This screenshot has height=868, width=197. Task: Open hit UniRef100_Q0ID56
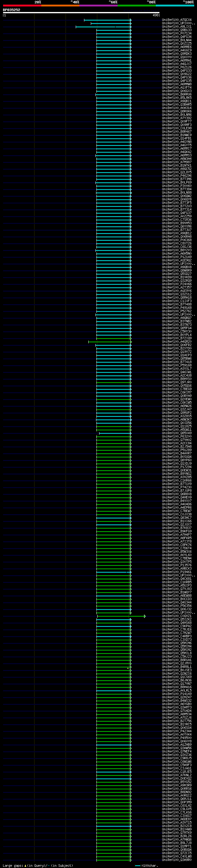click(177, 423)
